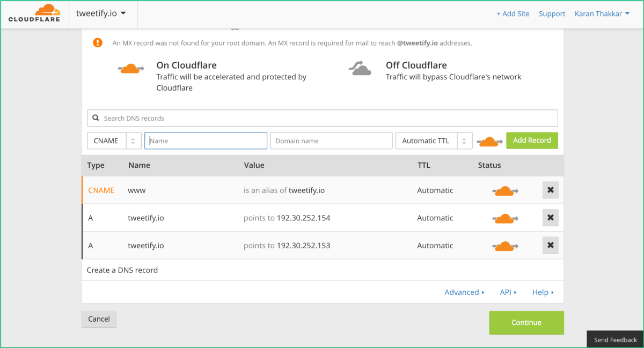Click the On Cloudflare orange cloud icon
Viewport: 644px width, 348px height.
click(x=131, y=69)
